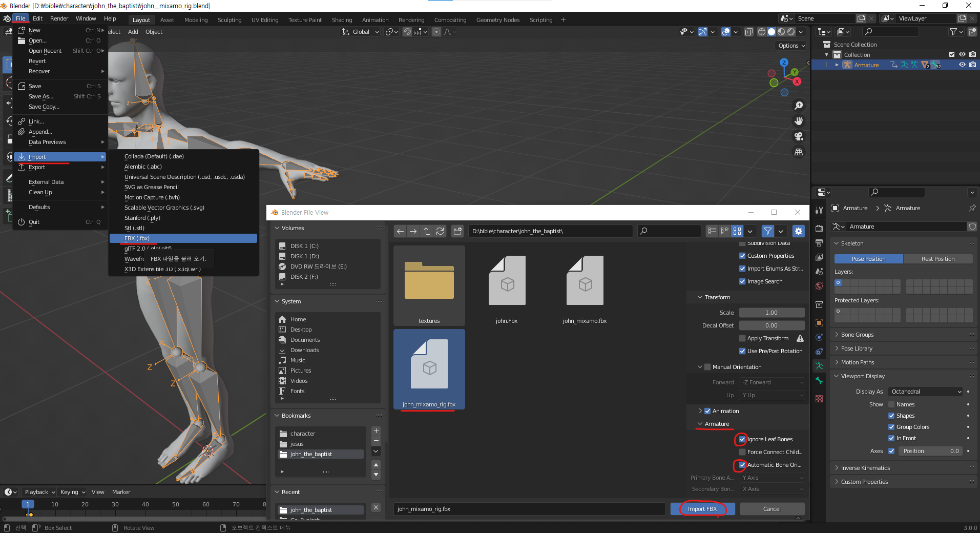
Task: Collapse the Bookmarks panel
Action: (277, 416)
